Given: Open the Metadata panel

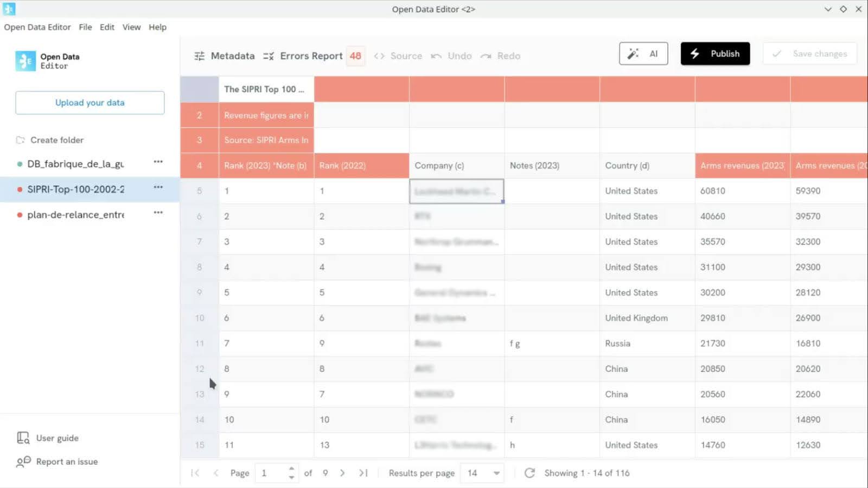Looking at the screenshot, I should coord(225,56).
